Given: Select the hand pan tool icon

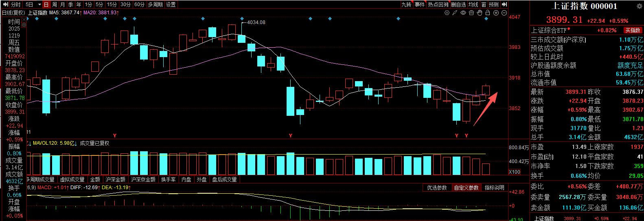Looking at the screenshot, I should pos(480,13).
